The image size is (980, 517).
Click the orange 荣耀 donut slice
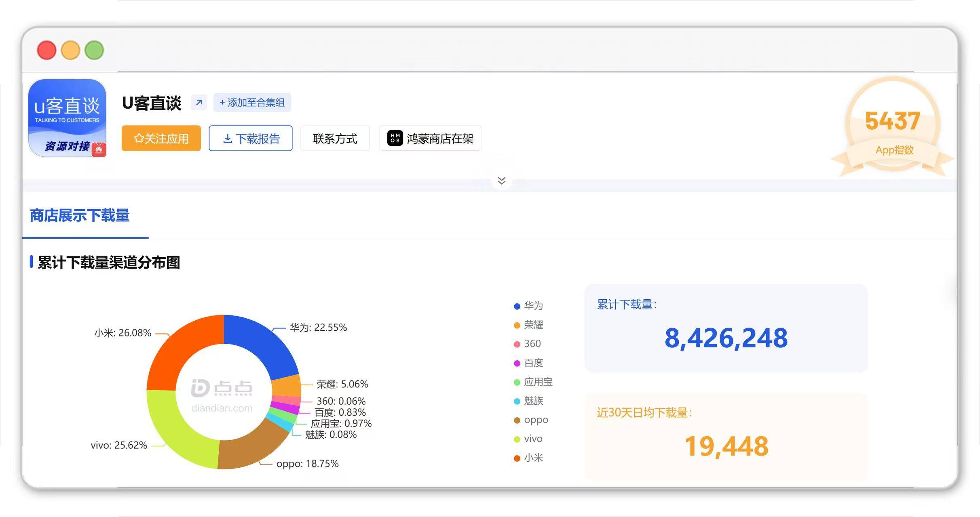point(286,386)
